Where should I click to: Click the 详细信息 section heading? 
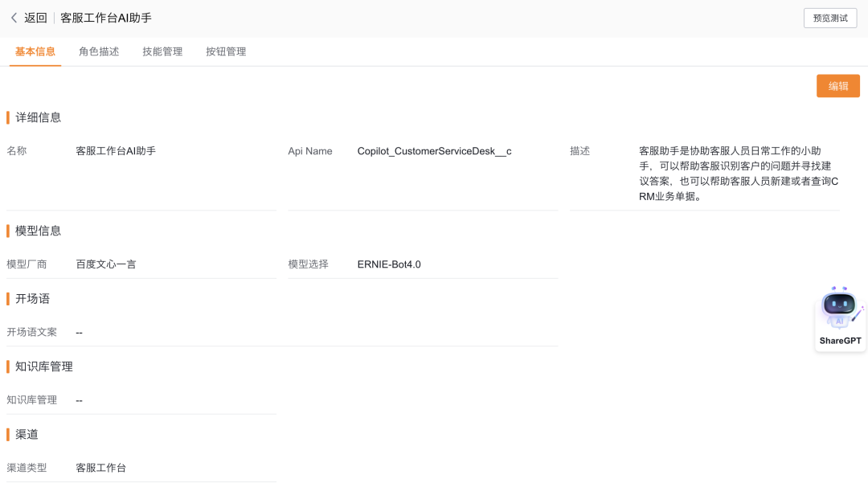click(39, 117)
